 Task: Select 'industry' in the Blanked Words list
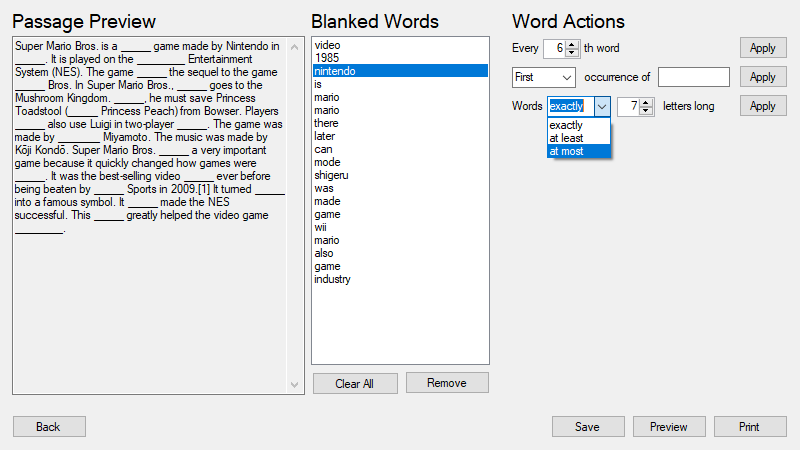[400, 279]
